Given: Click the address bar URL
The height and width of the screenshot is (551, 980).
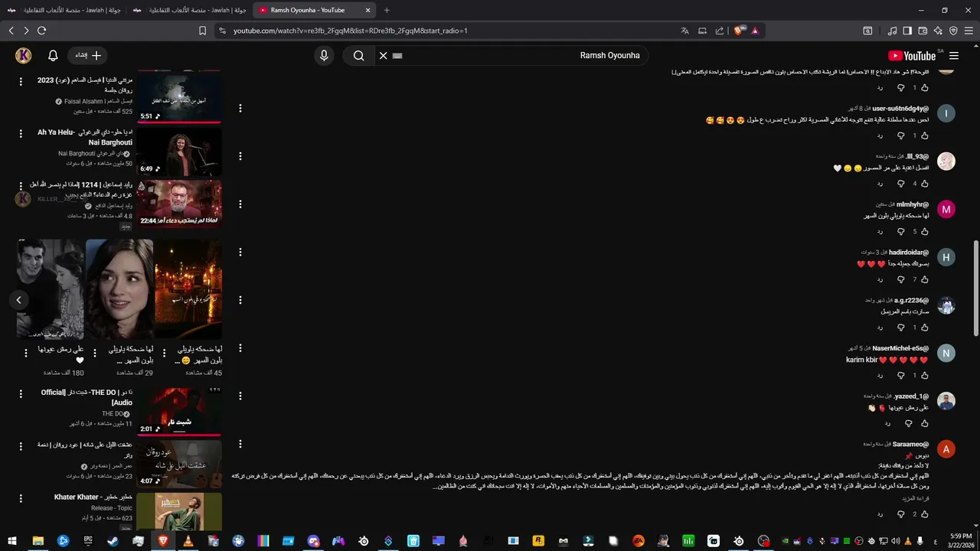Looking at the screenshot, I should click(x=350, y=31).
